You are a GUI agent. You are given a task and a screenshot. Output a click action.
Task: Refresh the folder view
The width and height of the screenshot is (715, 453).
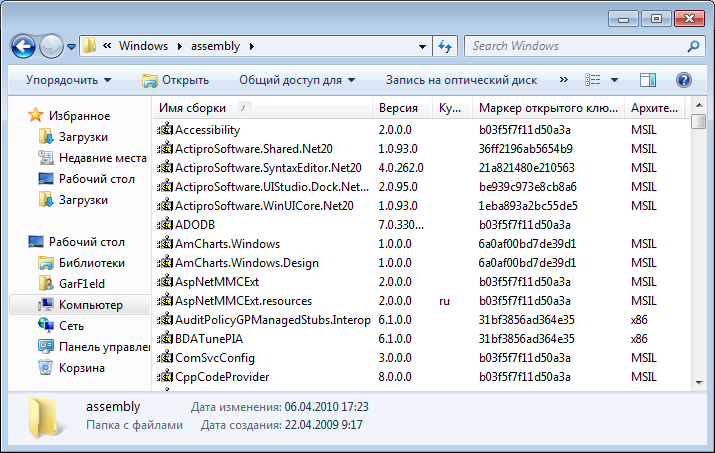(x=445, y=46)
